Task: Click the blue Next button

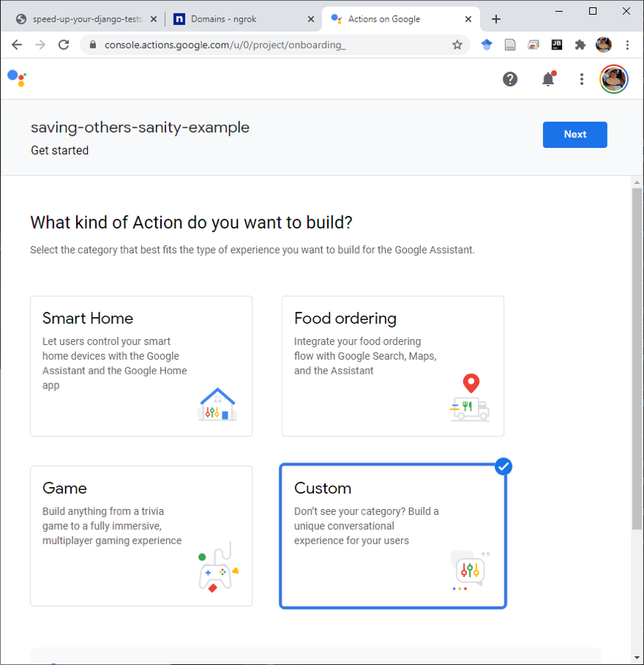Action: [575, 134]
